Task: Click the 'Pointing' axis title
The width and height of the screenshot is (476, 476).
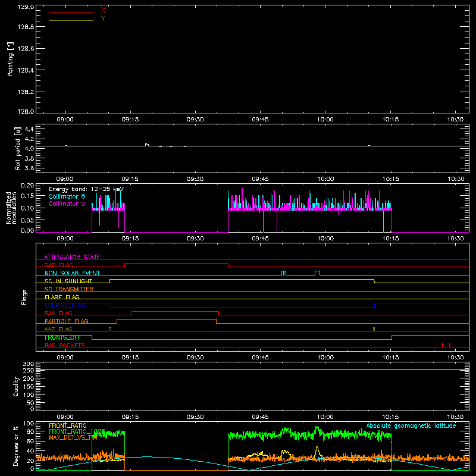Action: [10, 59]
